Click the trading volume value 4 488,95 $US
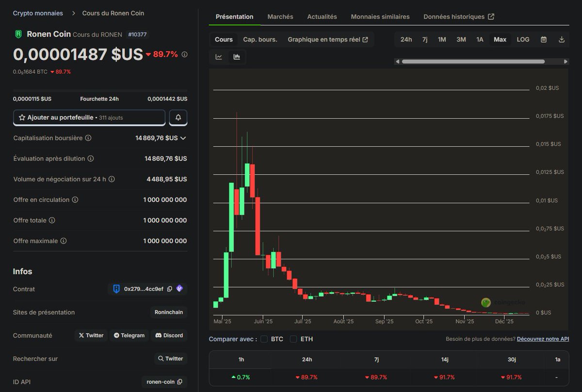The image size is (582, 392). click(167, 179)
